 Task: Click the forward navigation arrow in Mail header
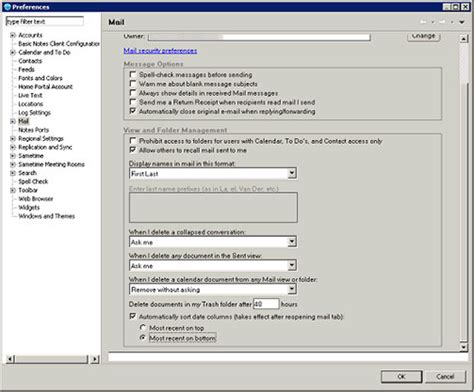[x=442, y=22]
